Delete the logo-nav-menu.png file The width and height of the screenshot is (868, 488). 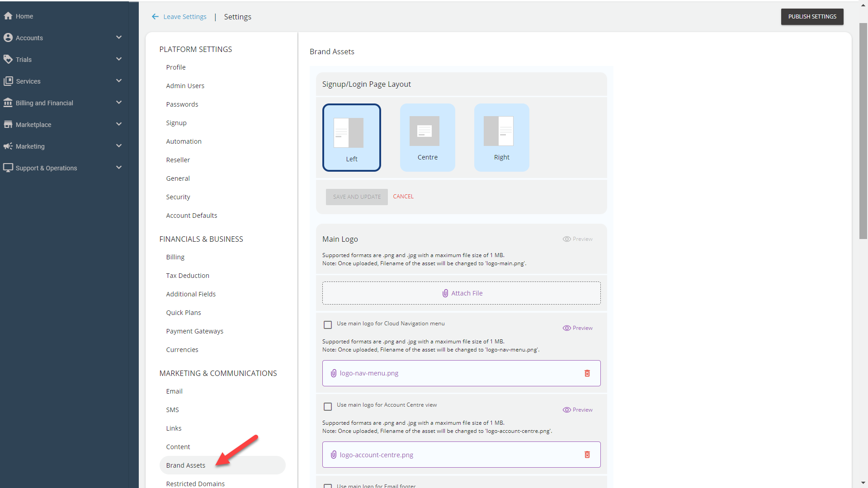(587, 373)
